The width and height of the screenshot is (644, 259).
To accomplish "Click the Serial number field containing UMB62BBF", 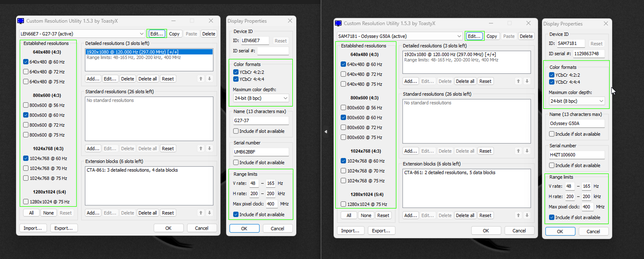I will (x=261, y=152).
